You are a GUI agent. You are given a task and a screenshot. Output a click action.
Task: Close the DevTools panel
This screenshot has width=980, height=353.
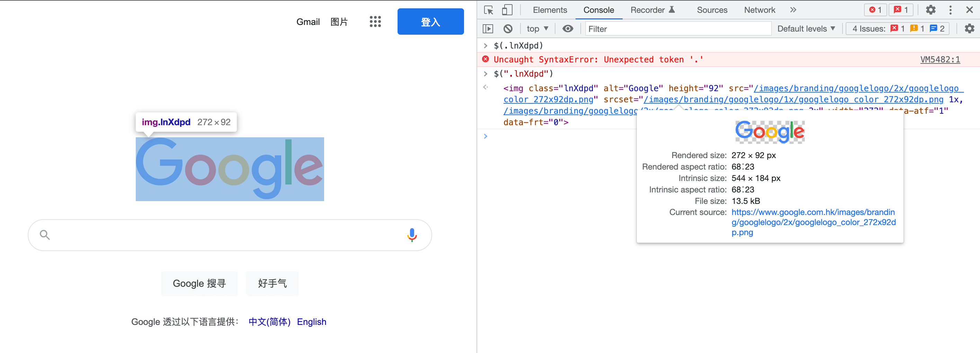(969, 10)
